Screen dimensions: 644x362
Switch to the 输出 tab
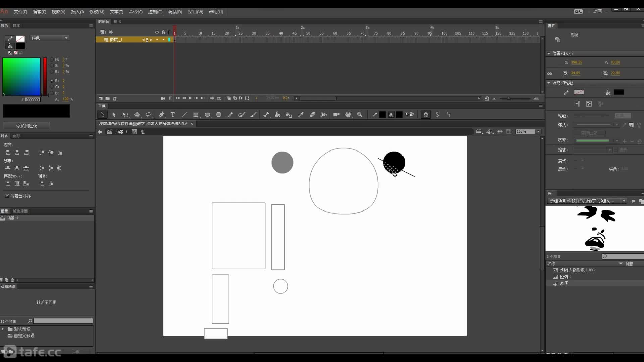coord(117,22)
